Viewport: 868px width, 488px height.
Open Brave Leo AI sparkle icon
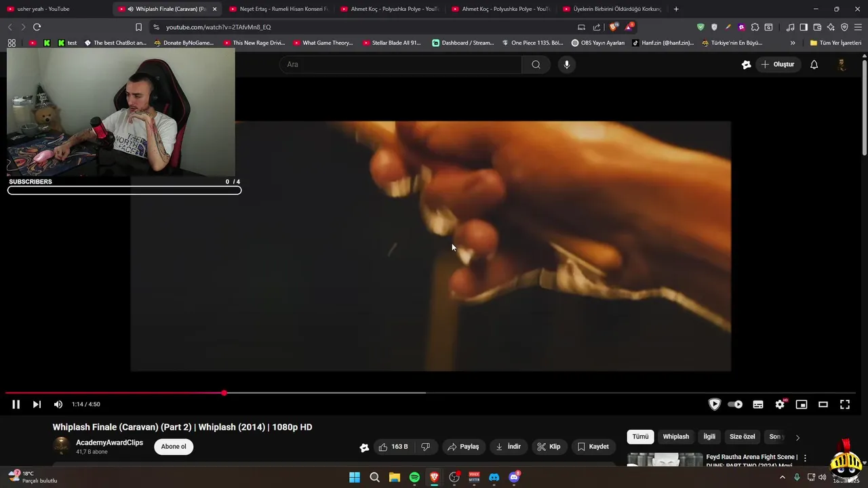831,27
